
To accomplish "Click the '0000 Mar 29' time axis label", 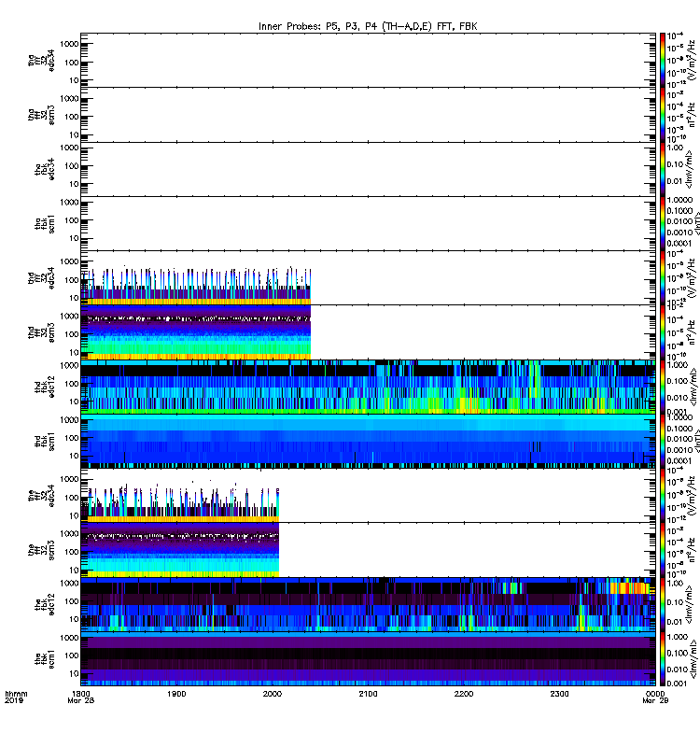I will click(655, 697).
